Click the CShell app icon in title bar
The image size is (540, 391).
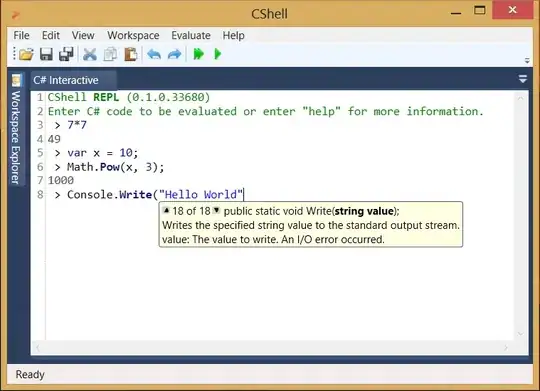pos(15,14)
